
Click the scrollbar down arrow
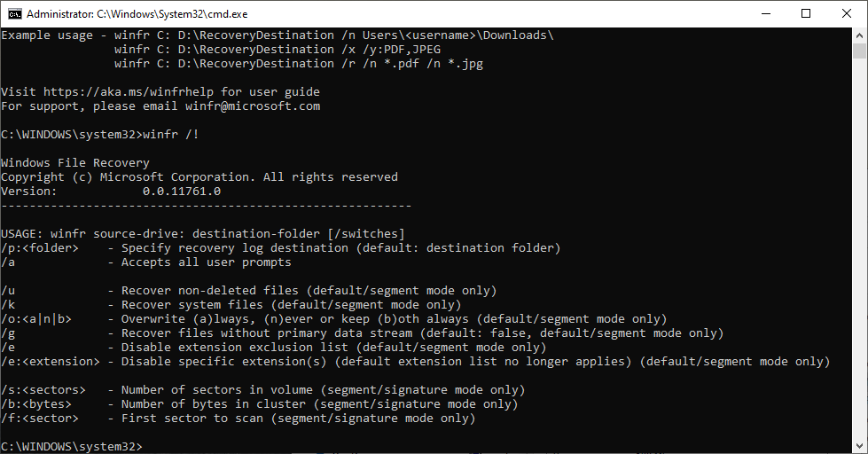860,446
